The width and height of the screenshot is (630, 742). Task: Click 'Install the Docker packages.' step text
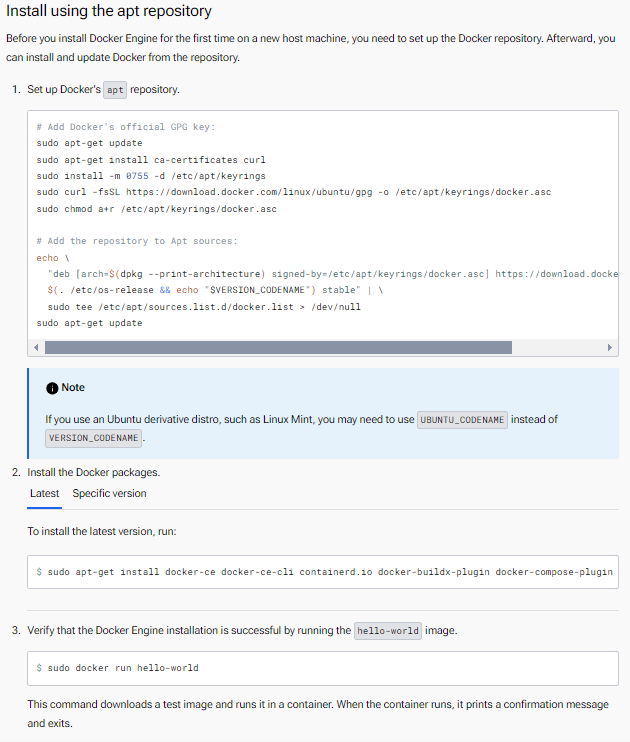coord(94,472)
